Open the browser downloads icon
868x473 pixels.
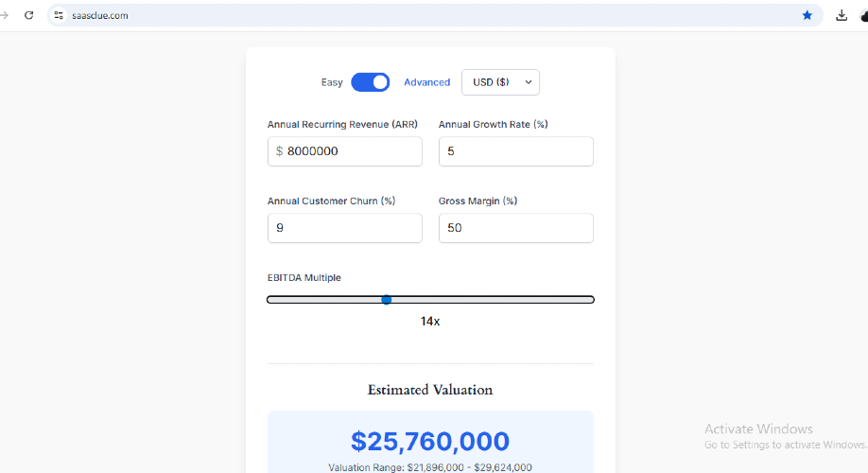tap(842, 15)
